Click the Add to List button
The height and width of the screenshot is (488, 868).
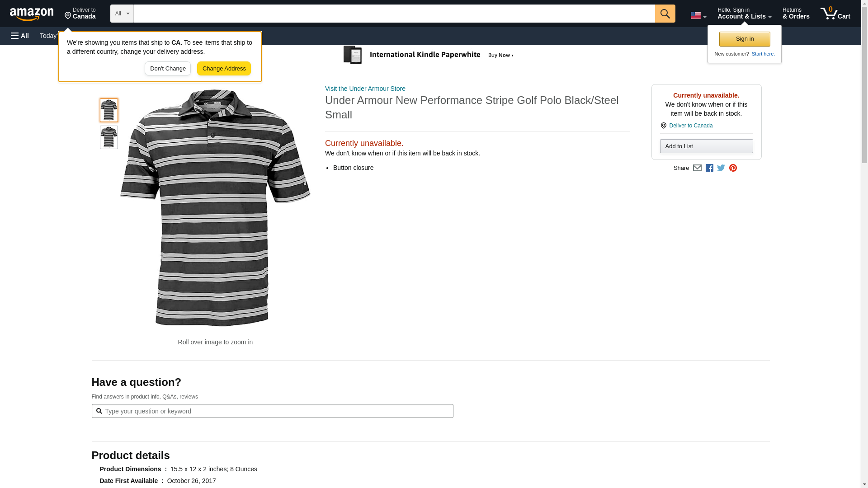(x=706, y=146)
